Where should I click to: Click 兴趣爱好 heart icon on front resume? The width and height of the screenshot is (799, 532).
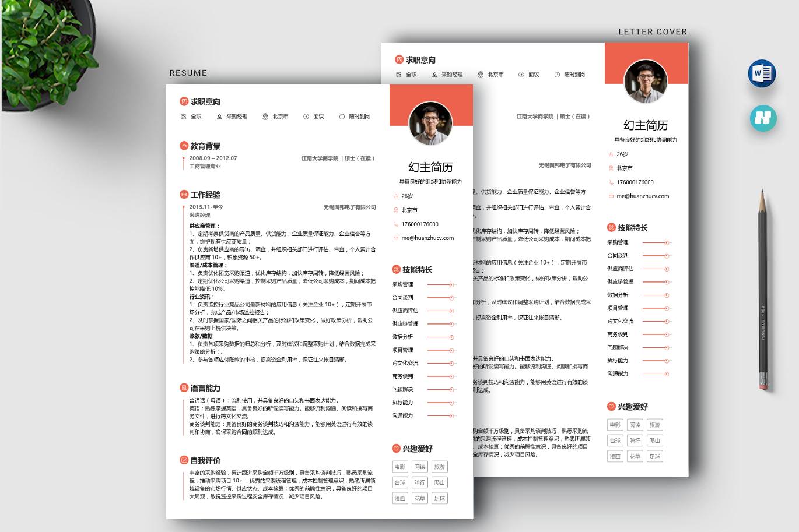pyautogui.click(x=396, y=448)
